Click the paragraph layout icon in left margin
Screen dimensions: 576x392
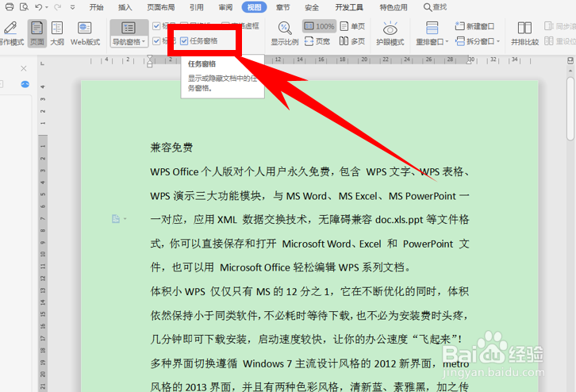tap(116, 219)
